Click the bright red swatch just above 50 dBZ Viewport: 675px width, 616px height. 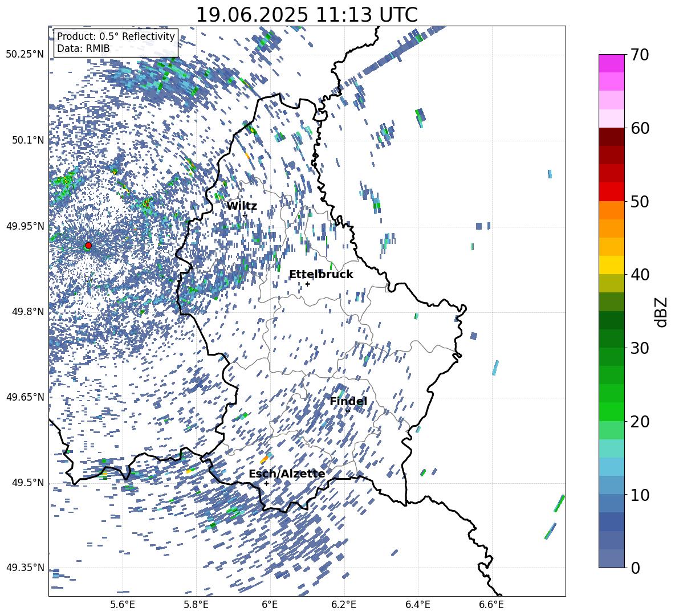coord(611,192)
